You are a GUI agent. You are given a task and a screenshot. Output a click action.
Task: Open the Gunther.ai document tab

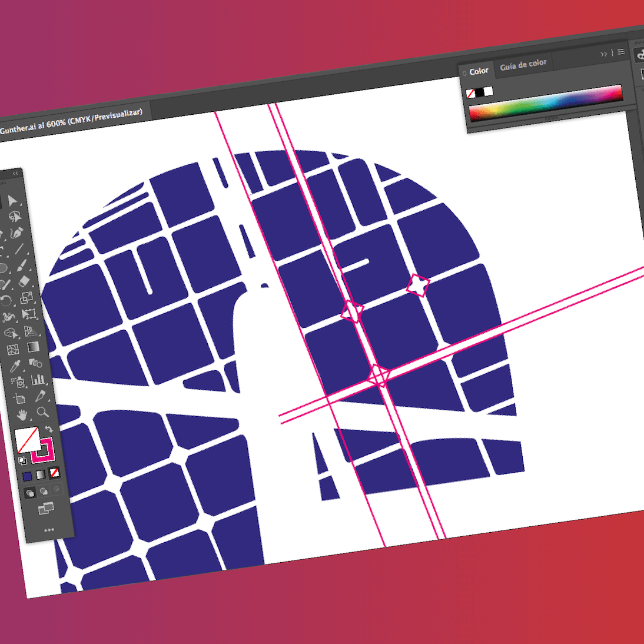[71, 121]
